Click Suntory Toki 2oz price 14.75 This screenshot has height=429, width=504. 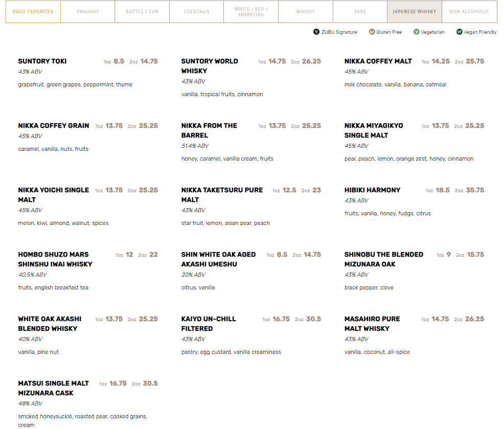149,61
